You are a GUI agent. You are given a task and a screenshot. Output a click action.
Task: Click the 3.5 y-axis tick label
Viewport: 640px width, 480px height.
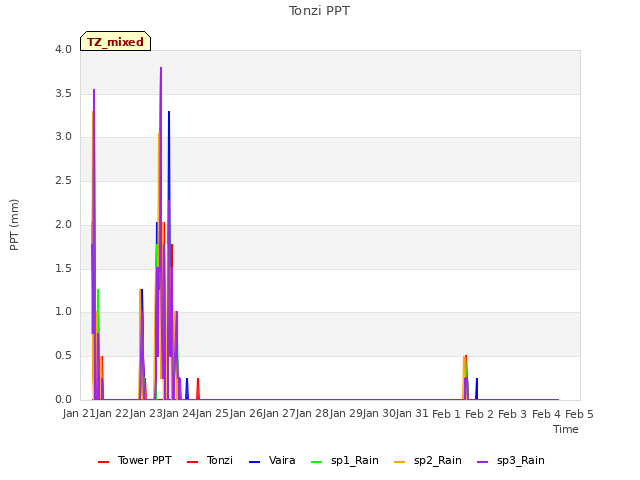click(x=63, y=93)
